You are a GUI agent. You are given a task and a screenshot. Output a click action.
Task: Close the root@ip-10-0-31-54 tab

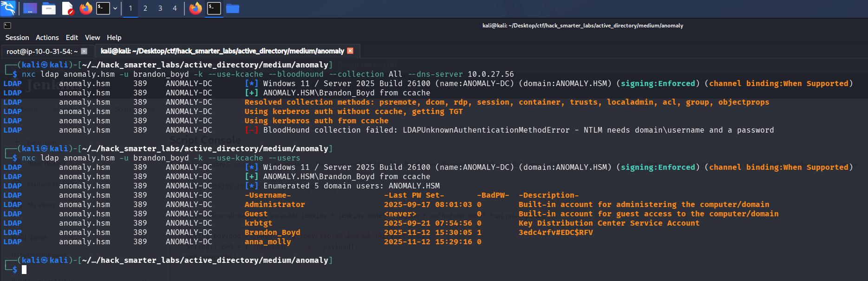(84, 51)
